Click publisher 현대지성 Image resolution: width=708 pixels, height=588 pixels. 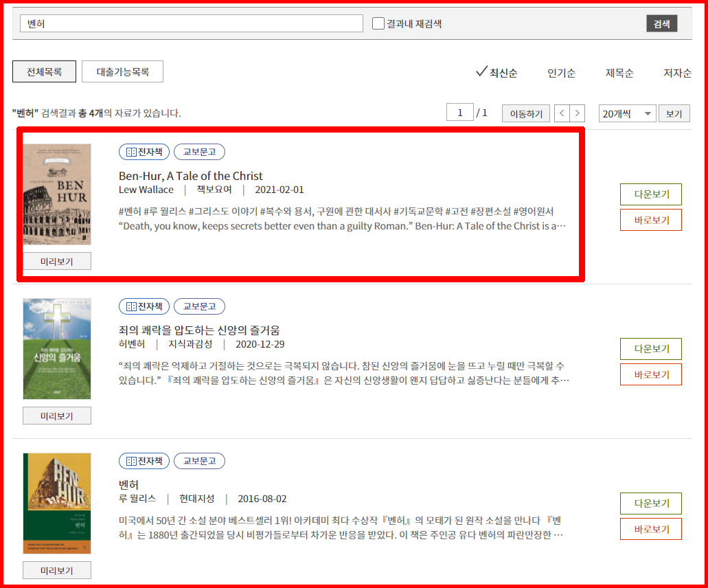pos(197,499)
